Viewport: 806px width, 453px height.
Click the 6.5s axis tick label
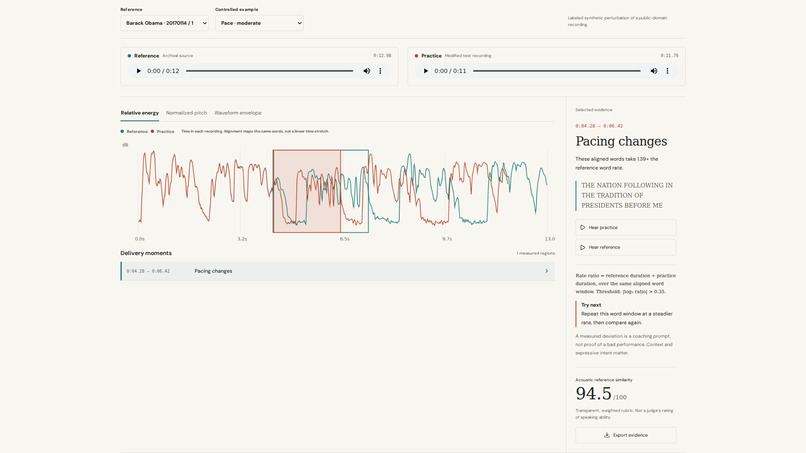[x=344, y=239]
